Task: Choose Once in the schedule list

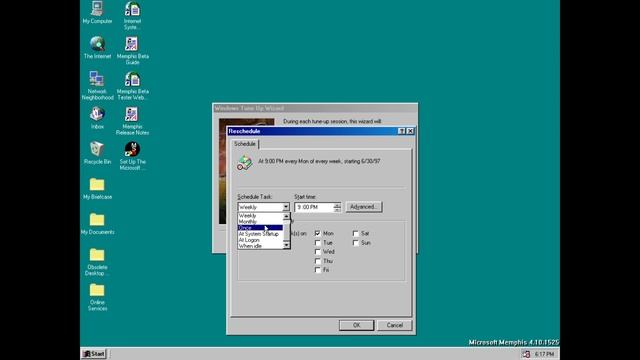Action: 260,228
